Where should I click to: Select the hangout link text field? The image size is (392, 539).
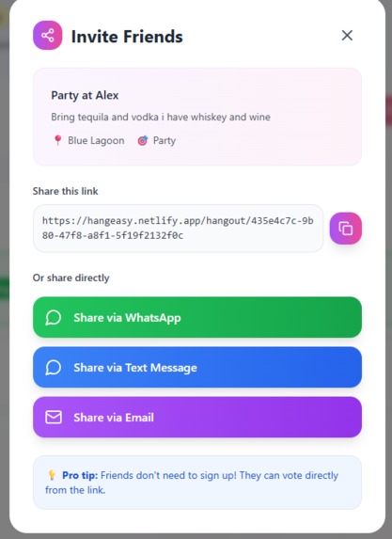click(x=178, y=229)
